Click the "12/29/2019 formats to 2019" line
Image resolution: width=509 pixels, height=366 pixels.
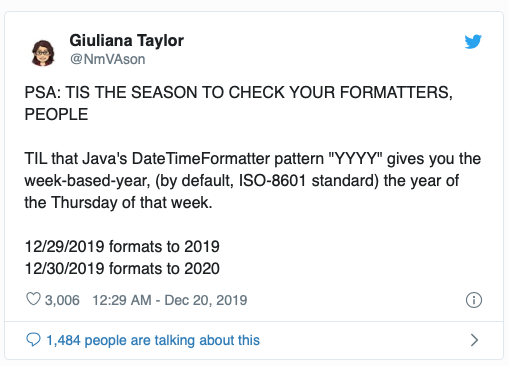click(x=122, y=247)
